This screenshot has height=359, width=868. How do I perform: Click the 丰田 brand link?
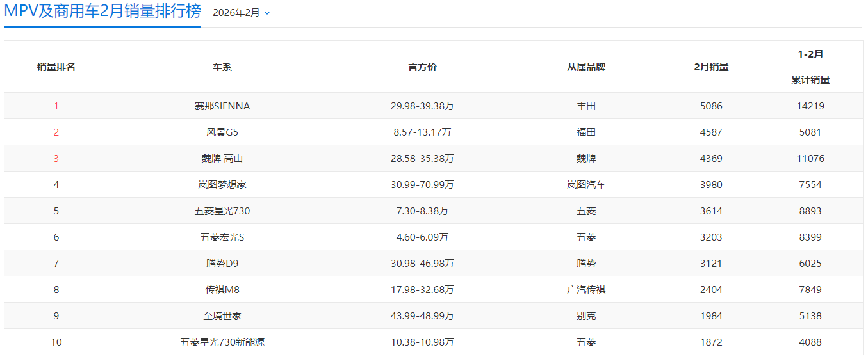(586, 106)
